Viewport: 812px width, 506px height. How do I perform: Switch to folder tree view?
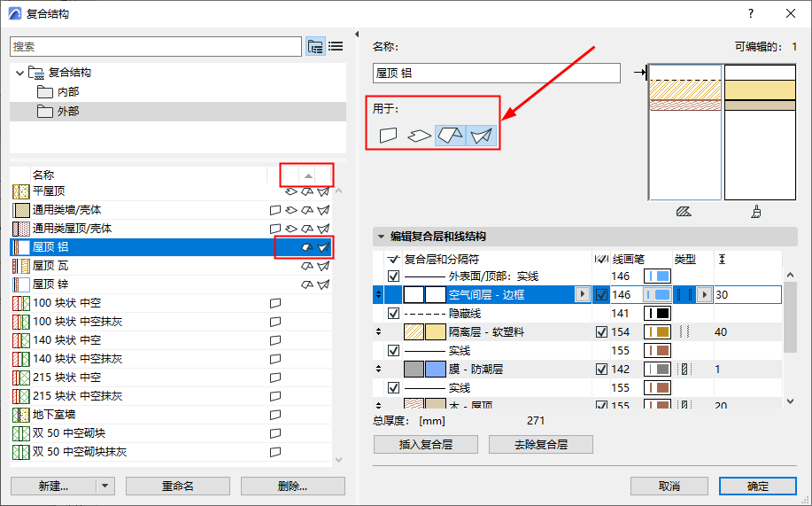tap(315, 47)
